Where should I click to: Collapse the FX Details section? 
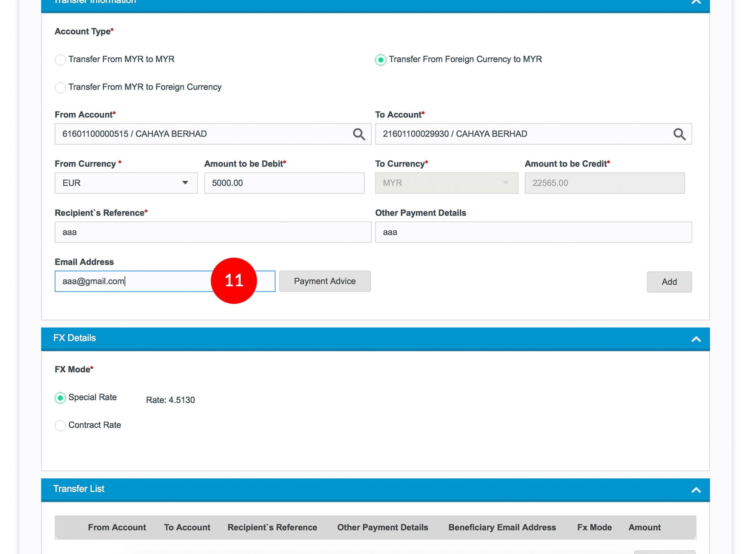pos(696,339)
